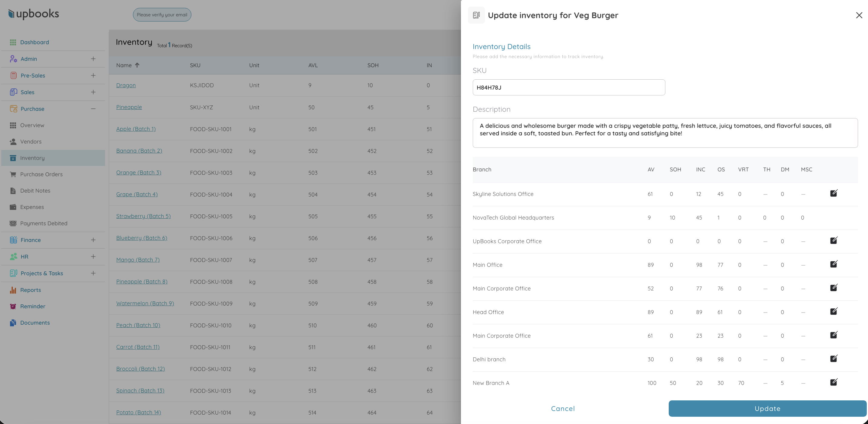Edit the Head Office inventory row

click(834, 311)
